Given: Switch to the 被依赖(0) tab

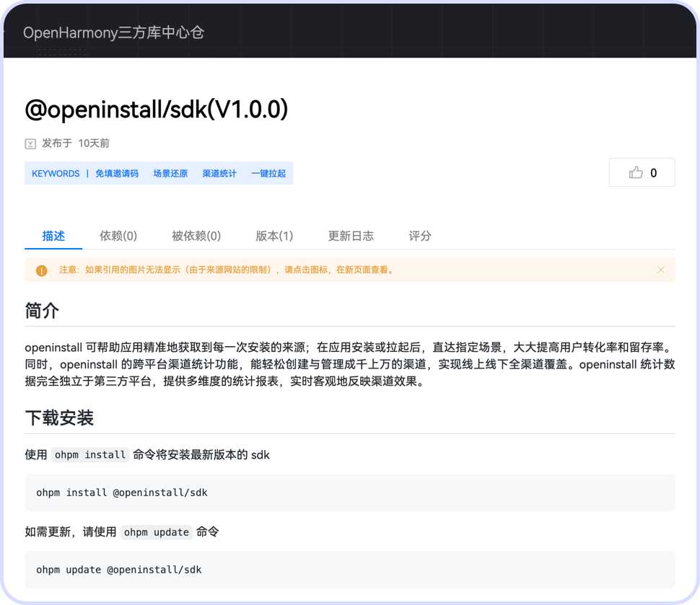Looking at the screenshot, I should click(196, 236).
